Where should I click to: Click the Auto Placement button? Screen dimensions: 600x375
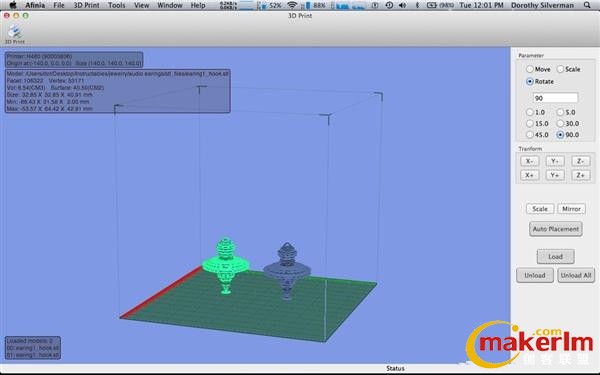(x=556, y=229)
